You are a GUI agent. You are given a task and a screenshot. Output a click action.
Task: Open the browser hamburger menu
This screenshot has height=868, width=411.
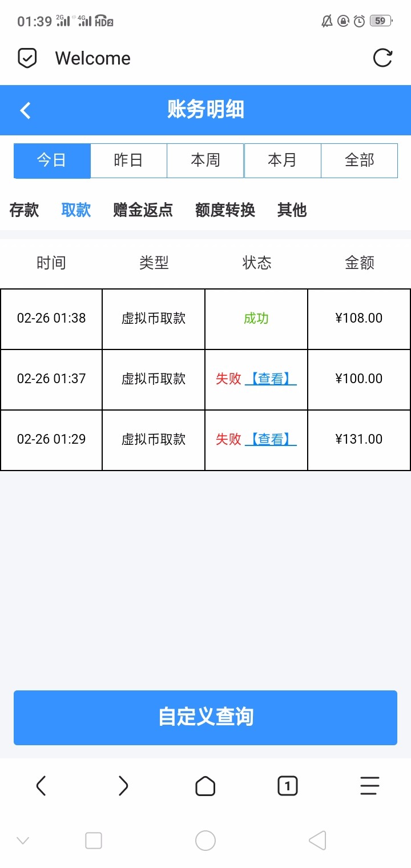[370, 786]
